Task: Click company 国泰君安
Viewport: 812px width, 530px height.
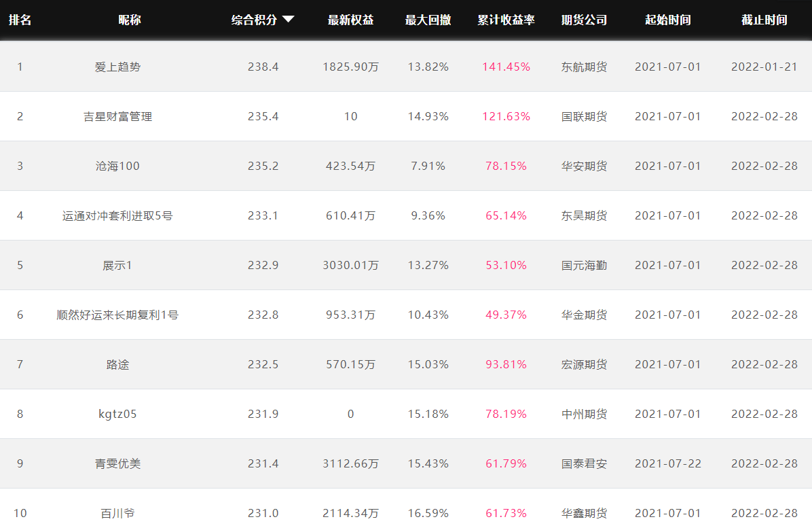Action: [584, 463]
